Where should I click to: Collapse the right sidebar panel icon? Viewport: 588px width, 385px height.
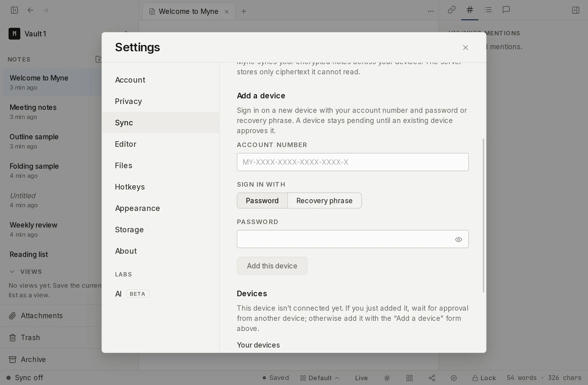[575, 10]
